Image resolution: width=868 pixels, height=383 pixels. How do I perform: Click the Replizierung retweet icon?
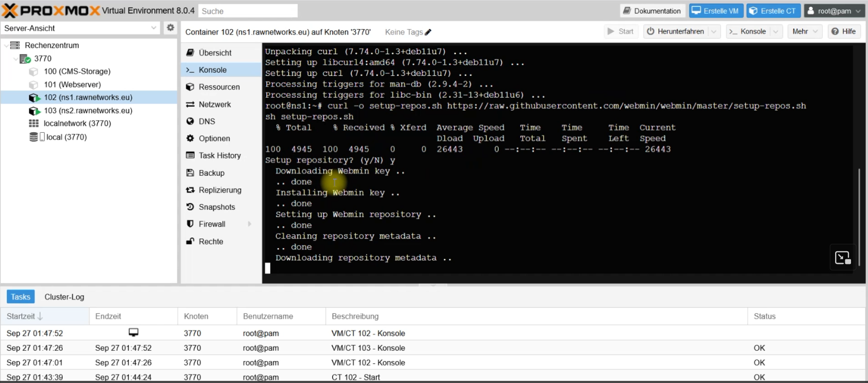tap(190, 190)
